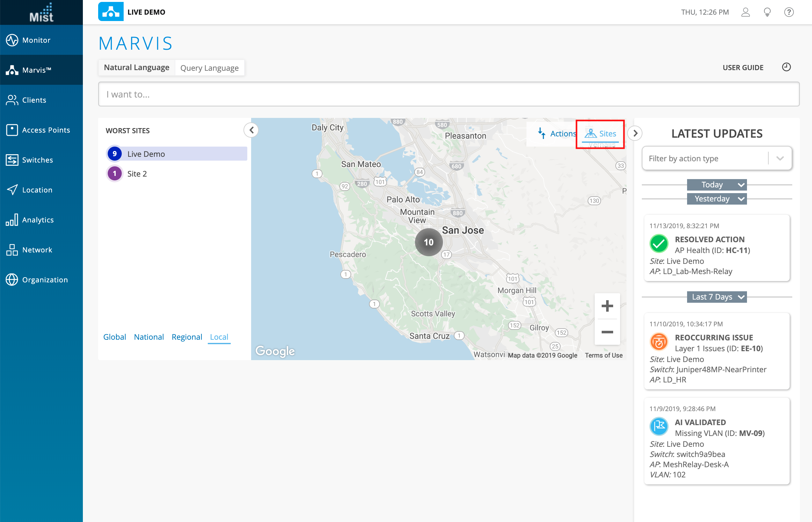Open the USER GUIDE link
812x522 pixels.
point(743,68)
